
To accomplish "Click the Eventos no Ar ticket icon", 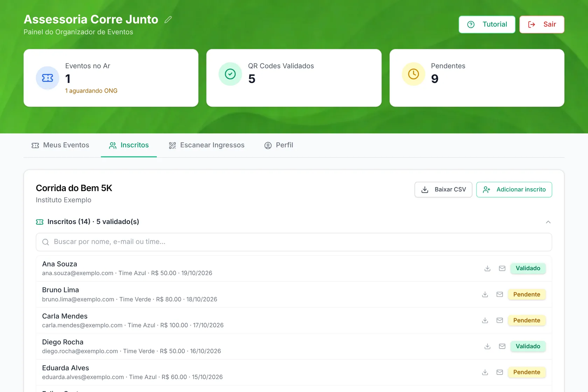I will 48,78.
